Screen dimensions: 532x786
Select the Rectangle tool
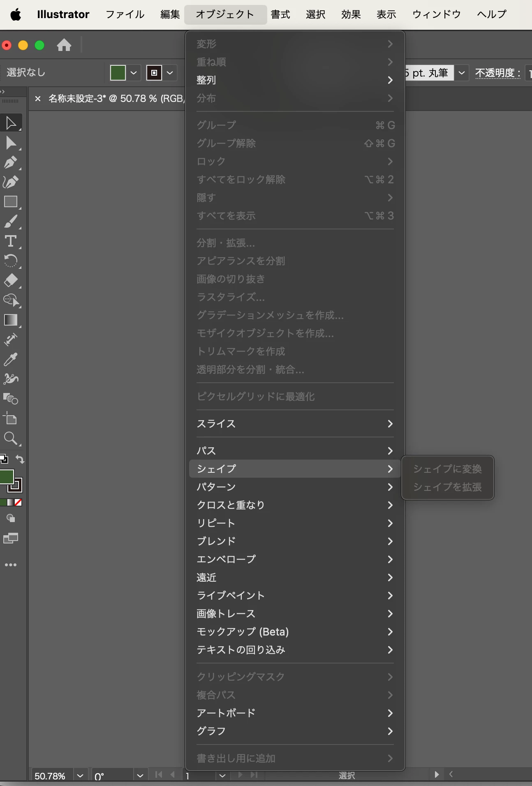[x=11, y=202]
